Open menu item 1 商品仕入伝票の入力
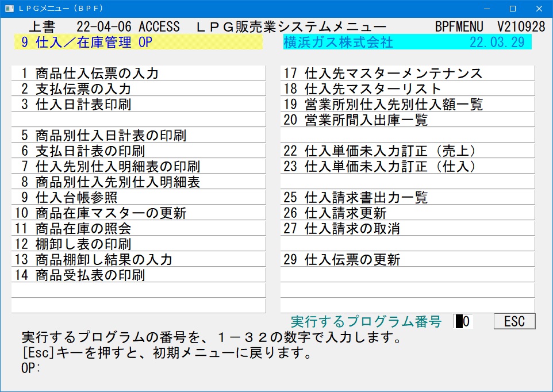This screenshot has width=553, height=392. [139, 73]
